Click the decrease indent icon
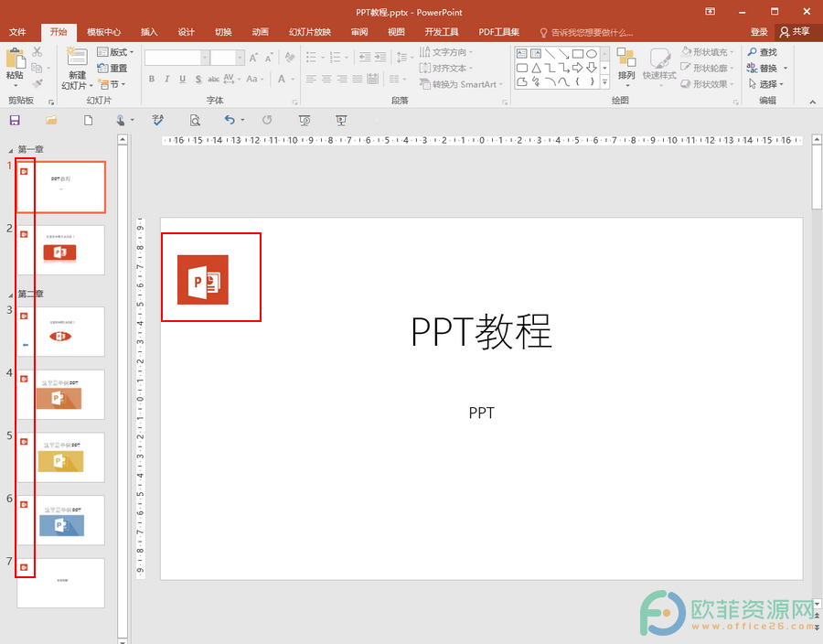This screenshot has height=644, width=823. pos(365,58)
